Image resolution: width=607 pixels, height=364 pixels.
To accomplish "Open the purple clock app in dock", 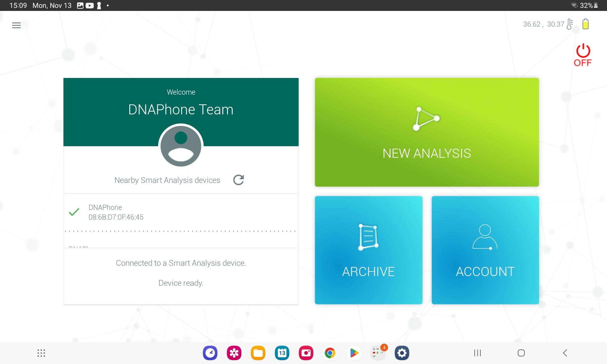I will coord(210,353).
